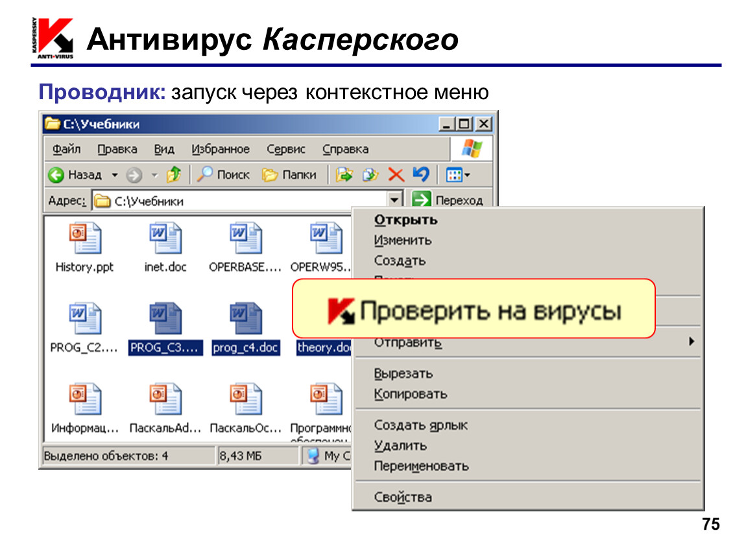746x560 pixels.
Task: Click the green Back arrow icon
Action: point(56,175)
